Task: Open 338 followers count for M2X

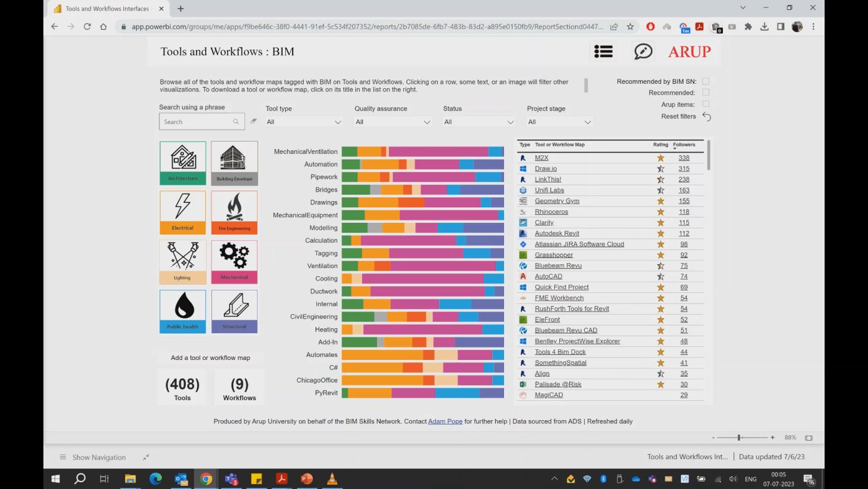Action: (x=683, y=158)
